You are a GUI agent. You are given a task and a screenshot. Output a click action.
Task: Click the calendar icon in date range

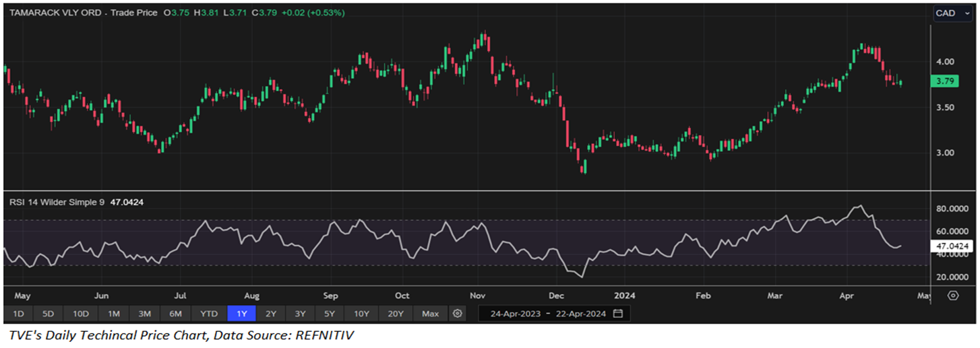(x=618, y=314)
